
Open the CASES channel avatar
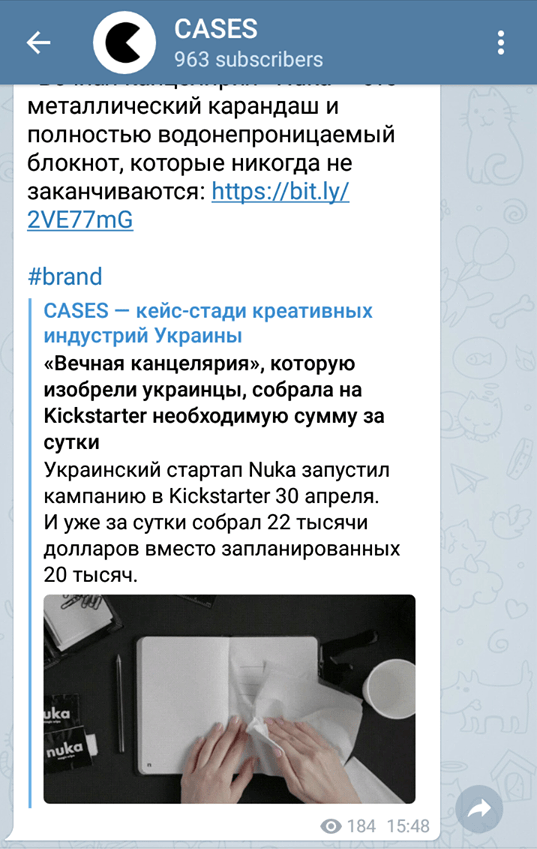tap(125, 42)
